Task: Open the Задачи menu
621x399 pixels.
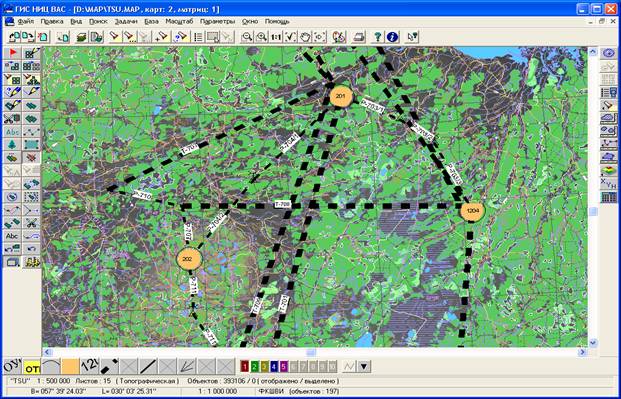Action: click(x=126, y=21)
